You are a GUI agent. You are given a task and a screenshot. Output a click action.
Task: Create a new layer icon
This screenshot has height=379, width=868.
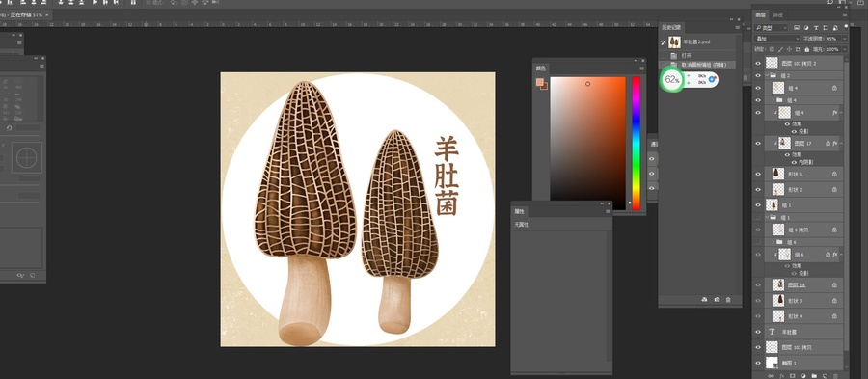825,376
